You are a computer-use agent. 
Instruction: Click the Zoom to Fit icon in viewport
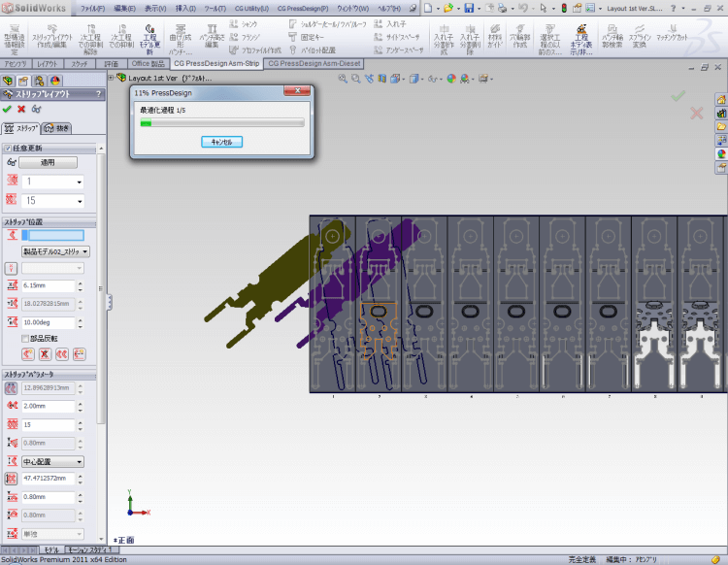point(343,79)
